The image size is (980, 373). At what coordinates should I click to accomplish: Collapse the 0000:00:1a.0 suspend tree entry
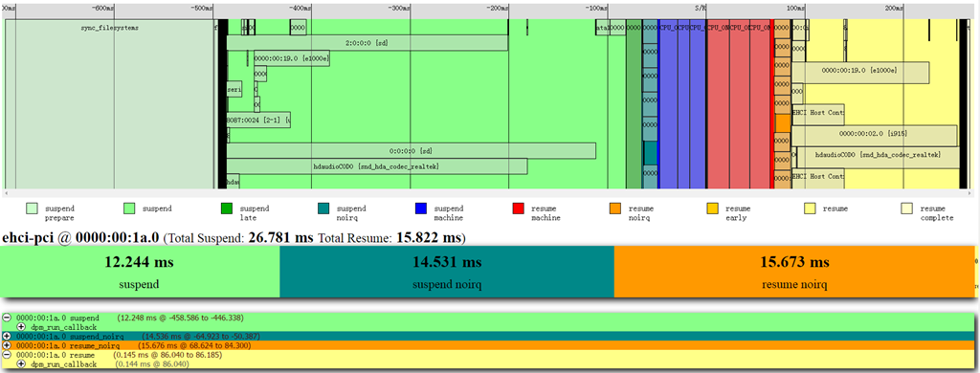coord(7,318)
